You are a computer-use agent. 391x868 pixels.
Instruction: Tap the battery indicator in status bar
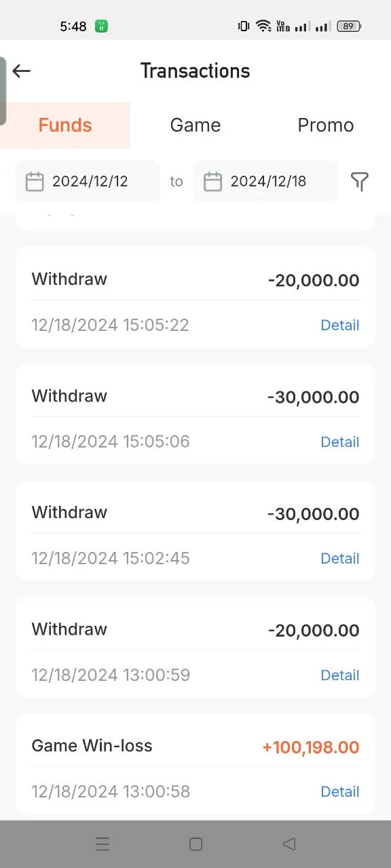[x=349, y=26]
